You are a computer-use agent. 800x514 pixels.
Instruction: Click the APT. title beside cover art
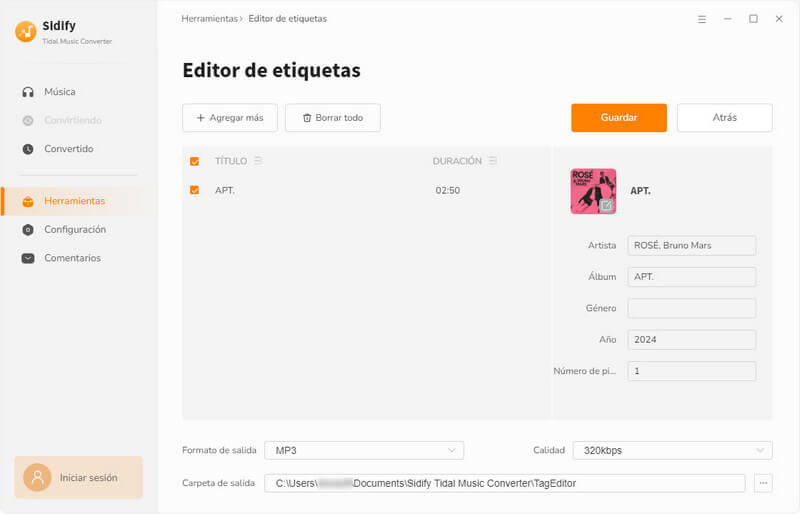pos(640,191)
